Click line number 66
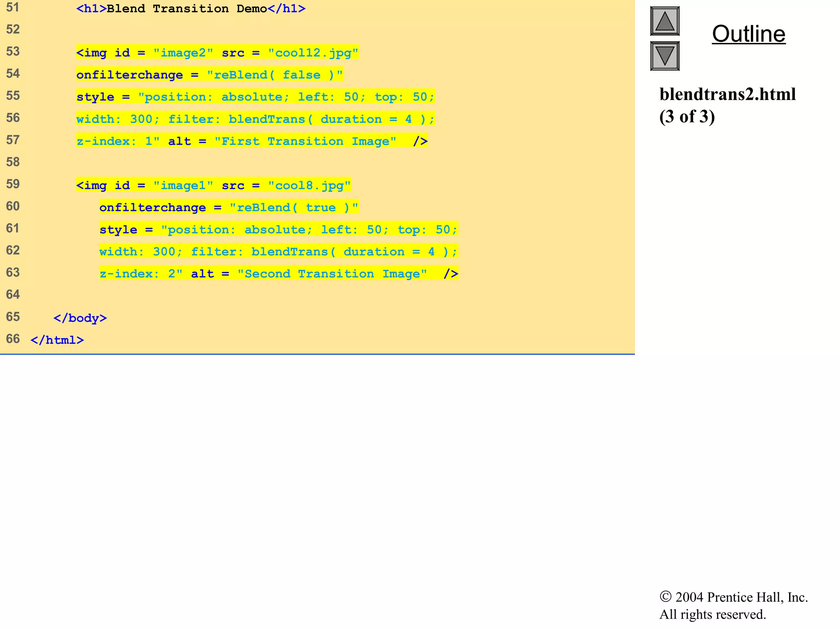 click(13, 339)
